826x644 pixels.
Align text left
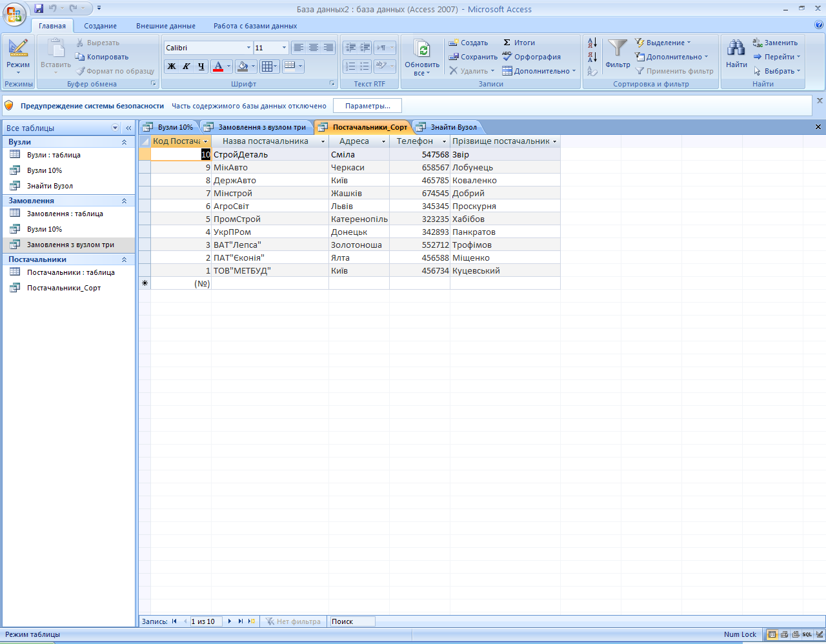point(298,48)
